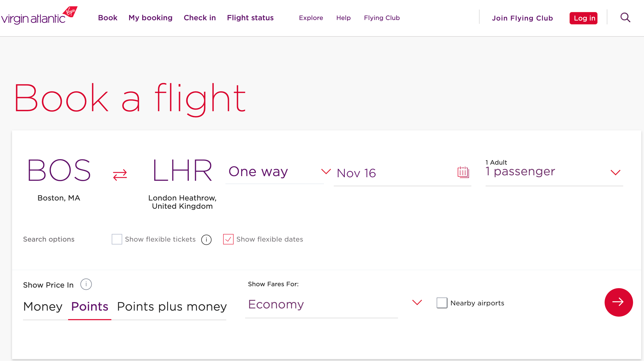Start search with the red arrow button
The width and height of the screenshot is (644, 361).
[619, 302]
